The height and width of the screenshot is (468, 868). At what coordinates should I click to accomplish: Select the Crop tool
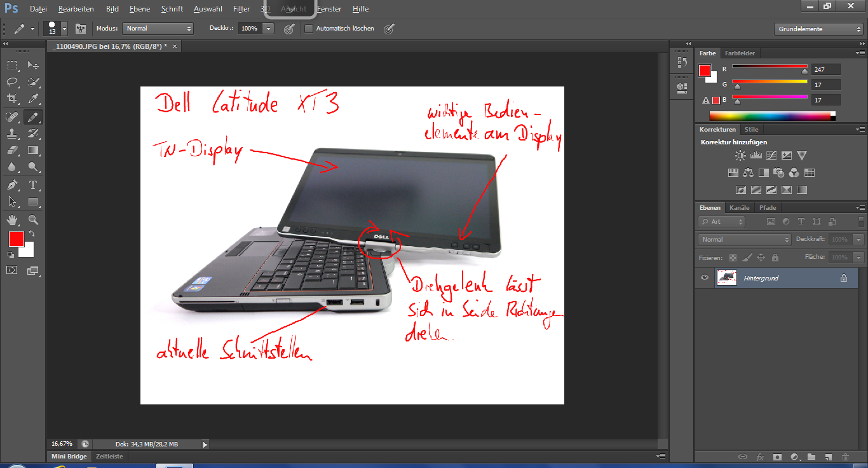click(x=12, y=99)
